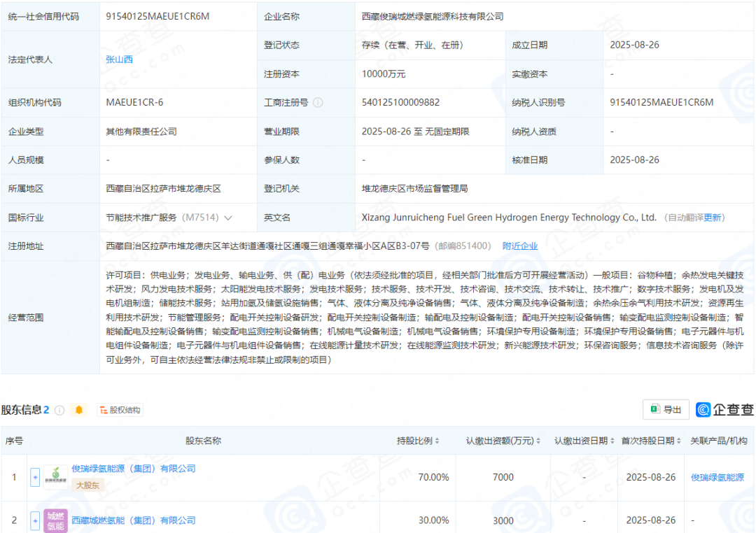Click the orange alarm bell icon beside 股东信息

79,410
